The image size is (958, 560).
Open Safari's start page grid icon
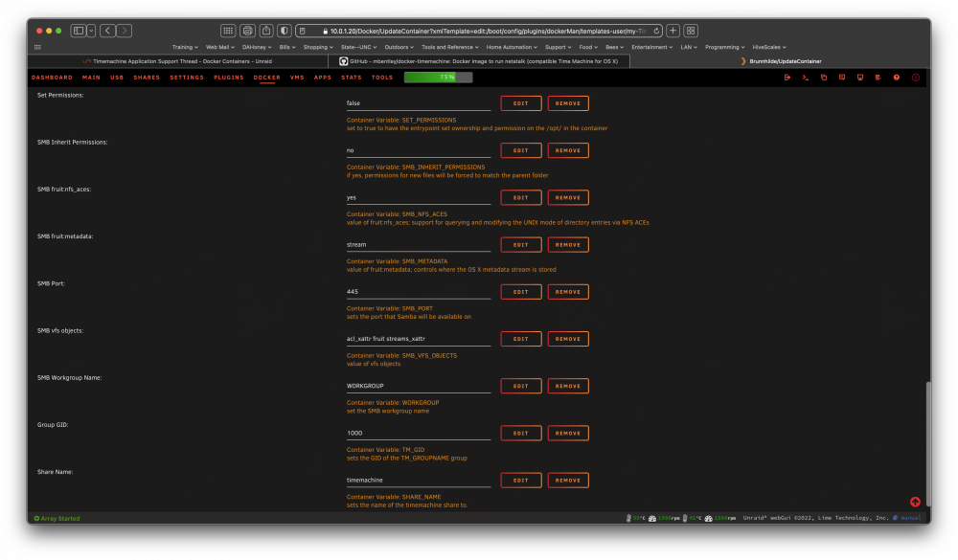point(228,31)
